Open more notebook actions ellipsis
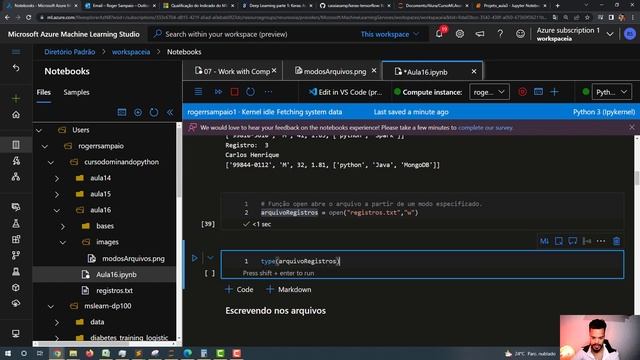640x360 pixels. (268, 92)
